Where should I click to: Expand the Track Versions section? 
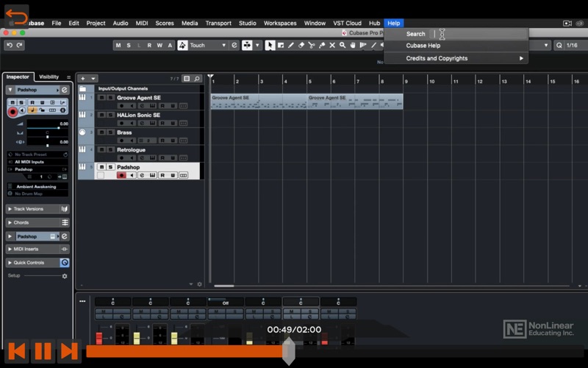click(x=10, y=209)
